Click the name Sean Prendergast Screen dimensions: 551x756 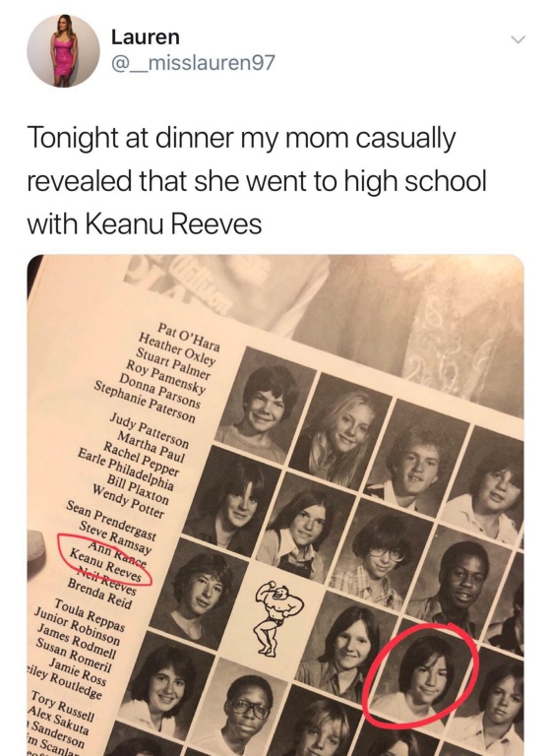(111, 521)
